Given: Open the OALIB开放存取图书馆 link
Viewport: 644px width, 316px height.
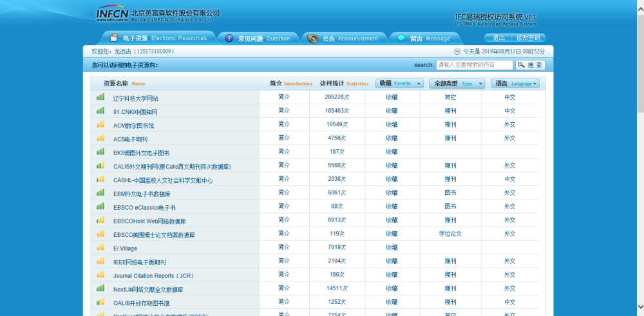Looking at the screenshot, I should pos(141,303).
